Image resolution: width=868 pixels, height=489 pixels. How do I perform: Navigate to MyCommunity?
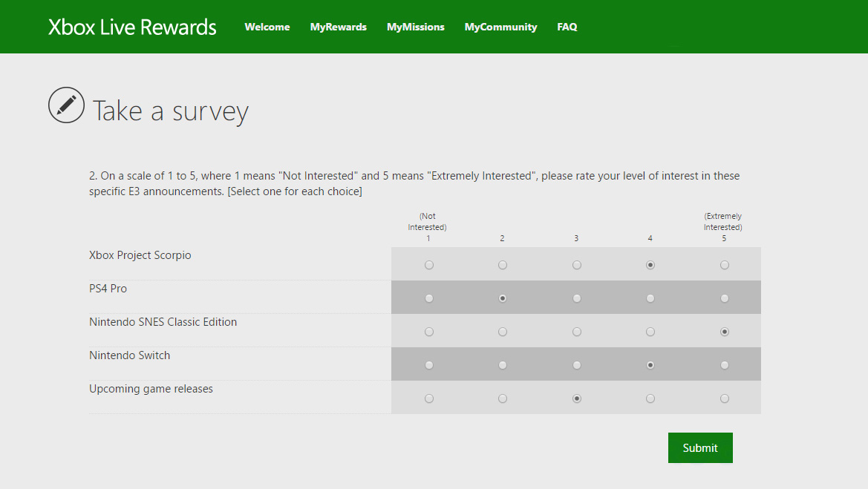[x=501, y=27]
